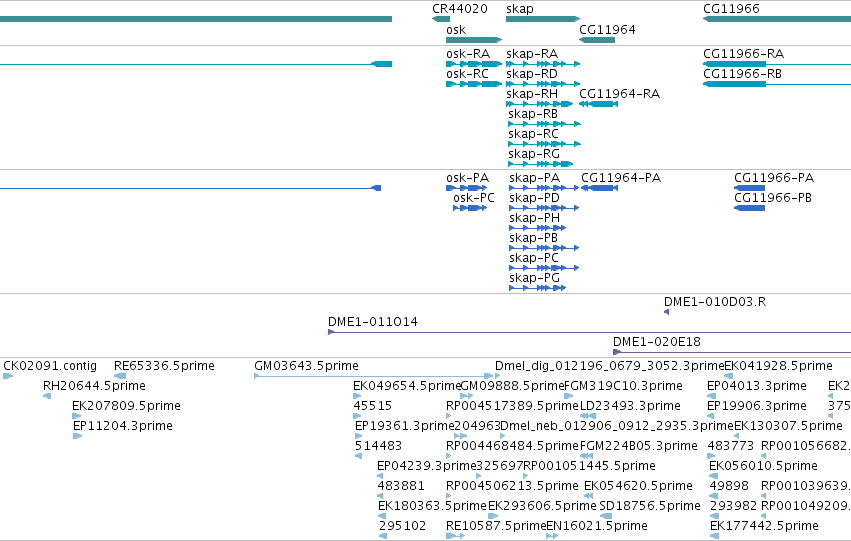
Task: Click the DME1-010D03.R clone label
Action: pyautogui.click(x=715, y=302)
